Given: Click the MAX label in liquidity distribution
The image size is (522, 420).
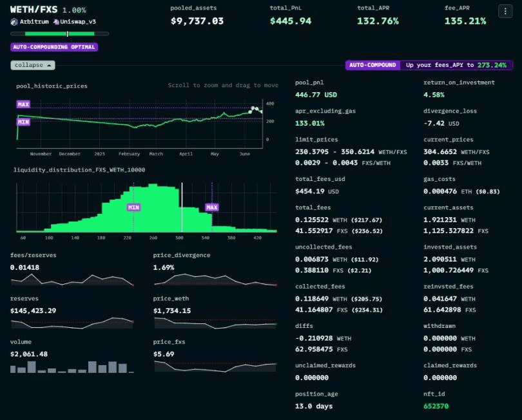Looking at the screenshot, I should coord(212,207).
